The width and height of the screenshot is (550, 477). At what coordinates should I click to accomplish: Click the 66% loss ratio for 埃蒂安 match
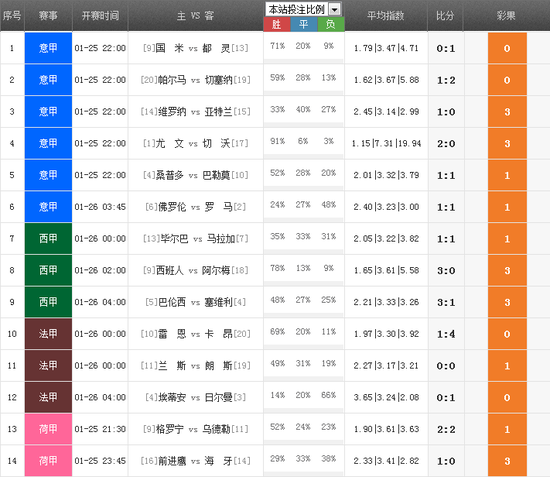coord(329,395)
